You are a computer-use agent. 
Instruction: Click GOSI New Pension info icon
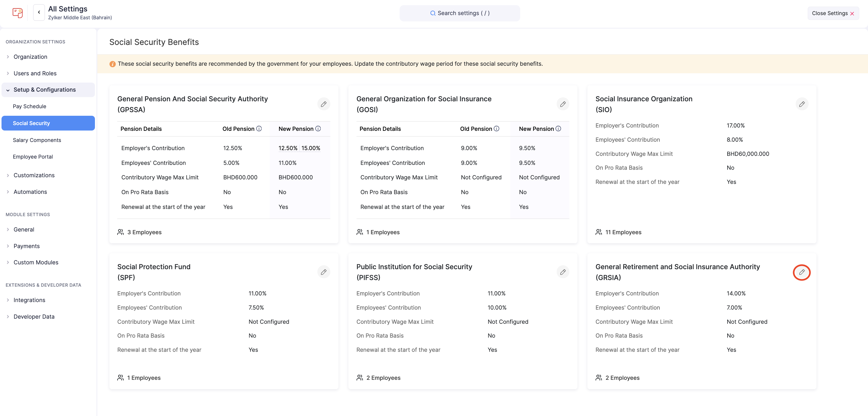(558, 129)
